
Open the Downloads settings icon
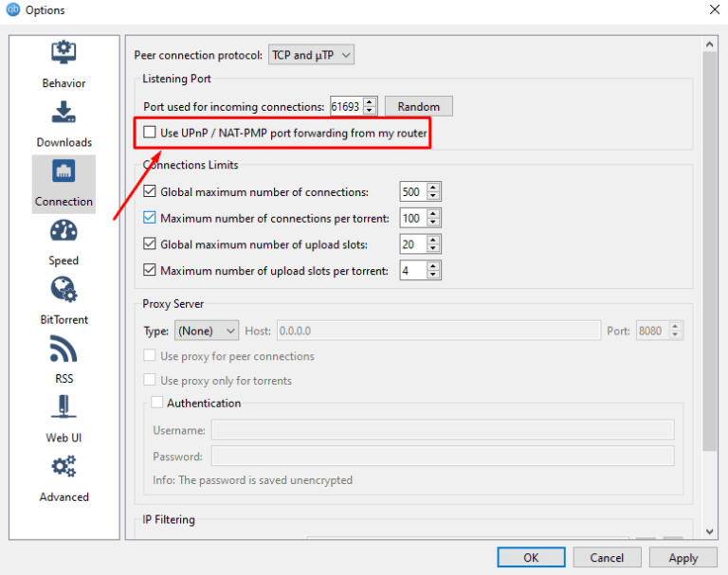[x=64, y=112]
